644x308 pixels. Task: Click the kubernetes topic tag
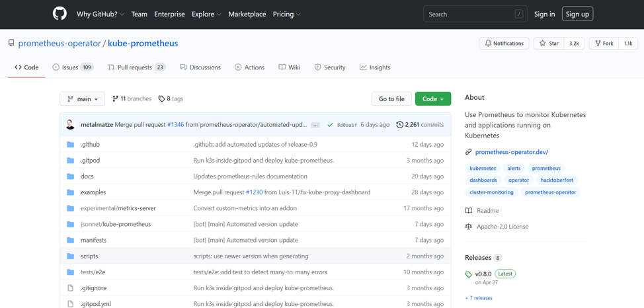pyautogui.click(x=483, y=169)
